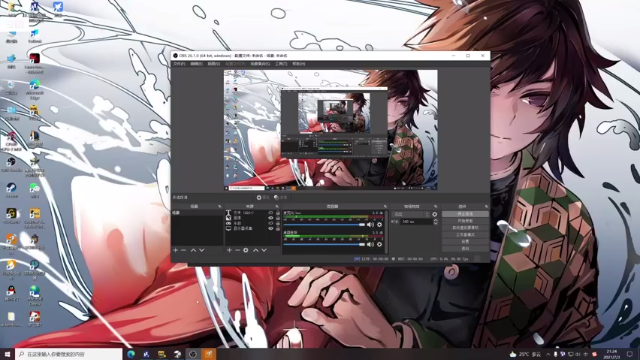Open Settings from the Controls panel
Image resolution: width=640 pixels, height=360 pixels.
coord(465,242)
